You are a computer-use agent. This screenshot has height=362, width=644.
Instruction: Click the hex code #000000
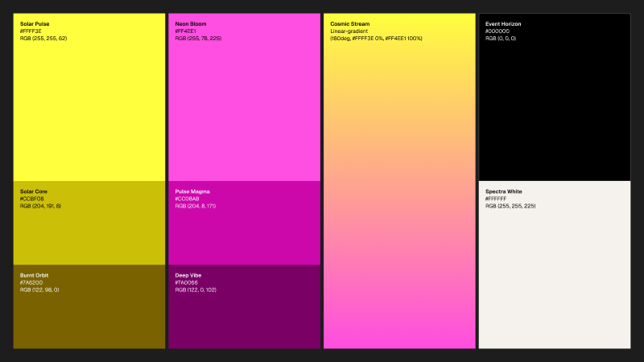(x=497, y=31)
